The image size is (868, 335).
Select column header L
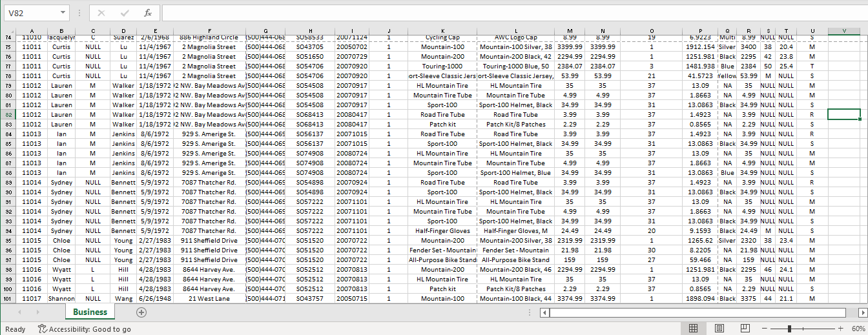[x=516, y=31]
